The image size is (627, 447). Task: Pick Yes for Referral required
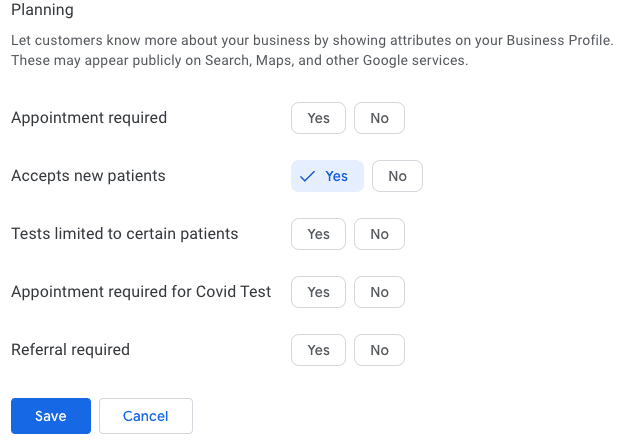(x=318, y=350)
